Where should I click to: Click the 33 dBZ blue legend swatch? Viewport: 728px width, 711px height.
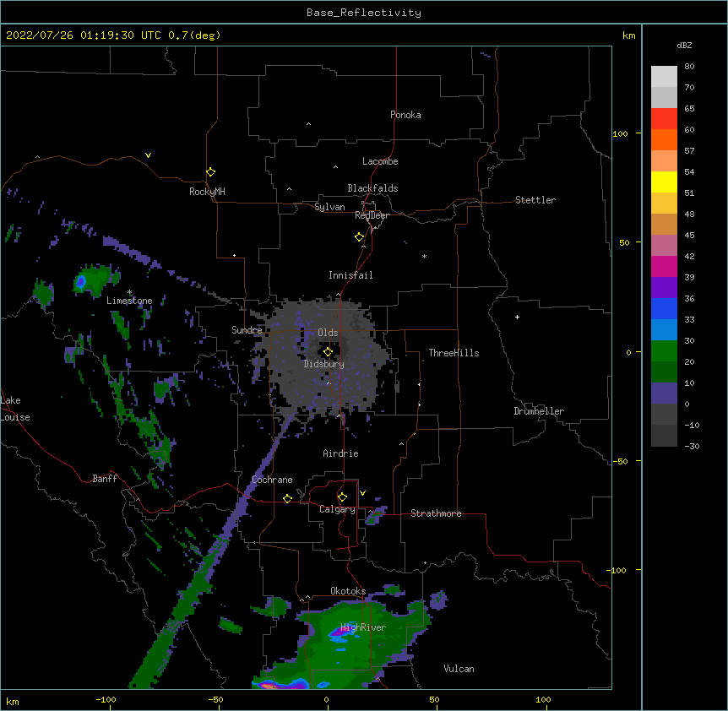point(664,329)
